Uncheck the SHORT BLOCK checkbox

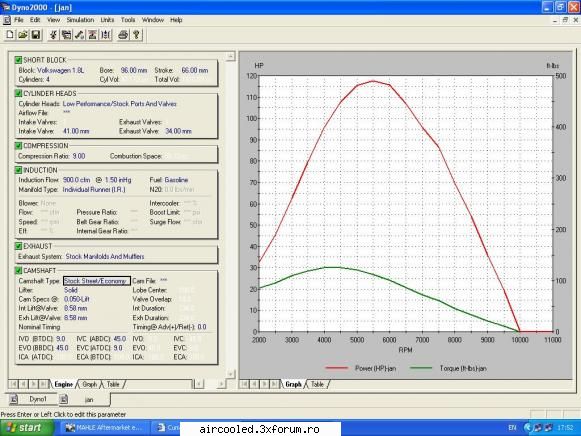pos(18,60)
